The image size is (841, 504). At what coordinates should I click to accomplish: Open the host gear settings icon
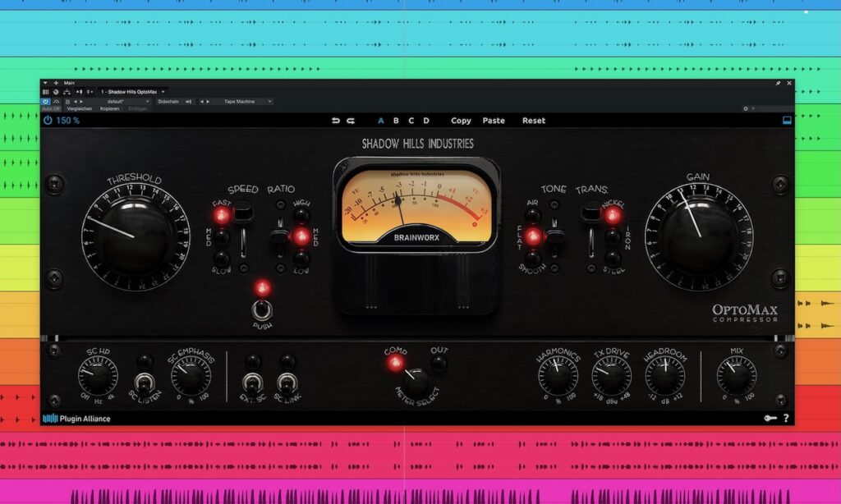point(746,108)
